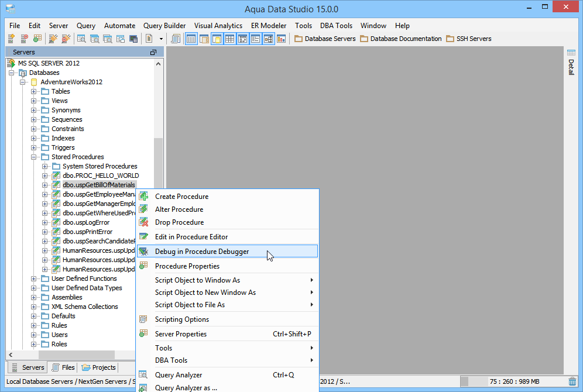This screenshot has height=392, width=583.
Task: Click the Register Server toolbar icon with plus
Action: tap(11, 38)
